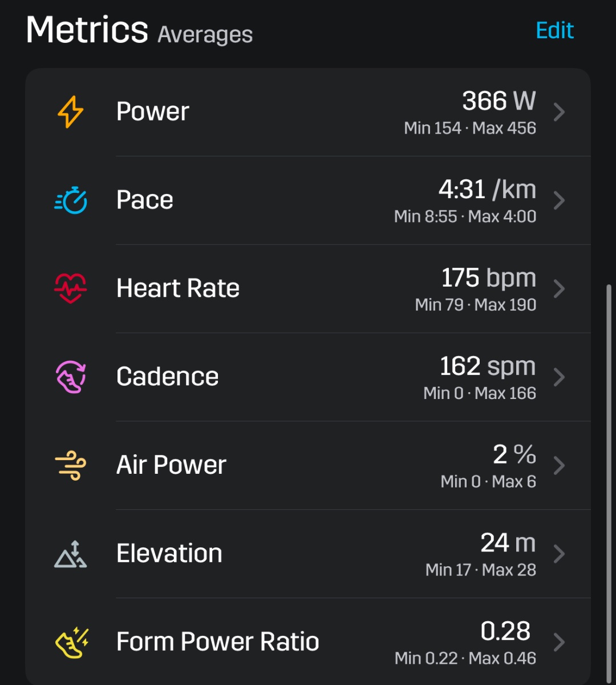Tap the Air Power wind icon
Image resolution: width=616 pixels, height=685 pixels.
(71, 465)
